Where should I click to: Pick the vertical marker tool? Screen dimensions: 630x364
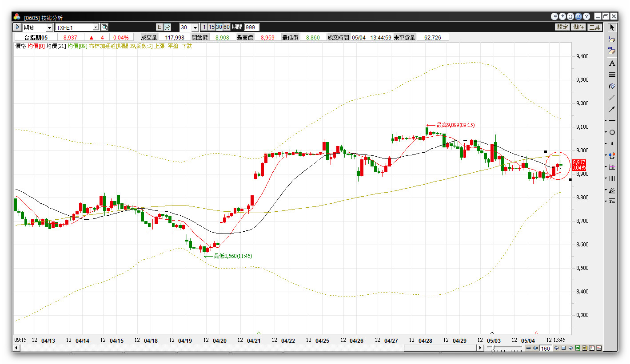pyautogui.click(x=612, y=144)
